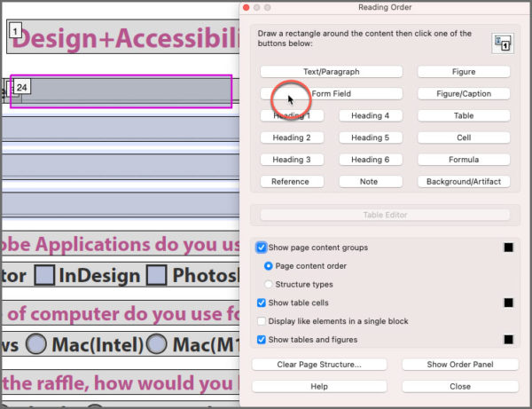532x409 pixels.
Task: Tag selection as Reference
Action: [292, 182]
